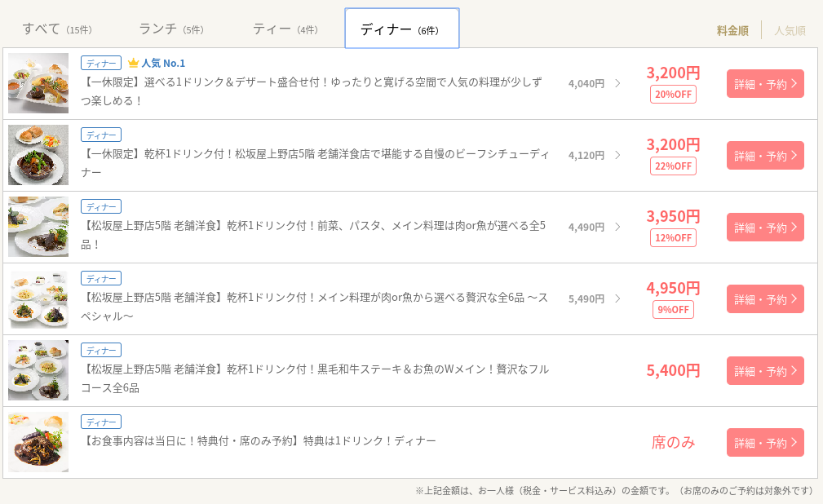Click the ディナー tag on the 全5品 plan

[101, 207]
